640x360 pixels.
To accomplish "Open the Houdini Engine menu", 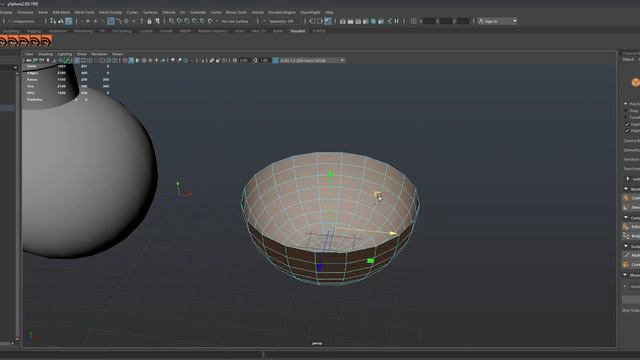I will 282,12.
